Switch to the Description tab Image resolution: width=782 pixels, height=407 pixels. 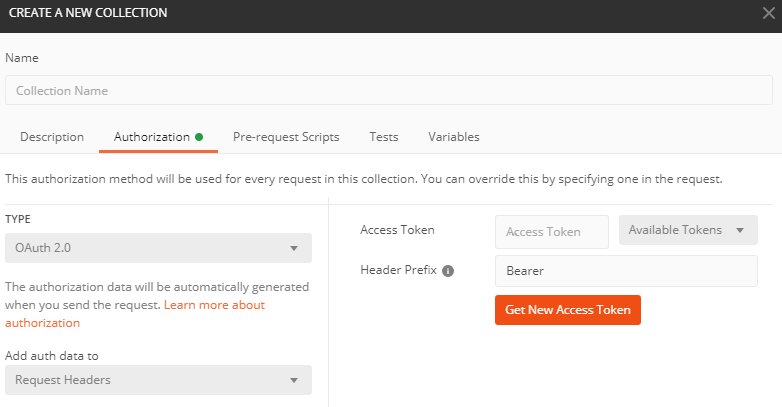point(52,137)
